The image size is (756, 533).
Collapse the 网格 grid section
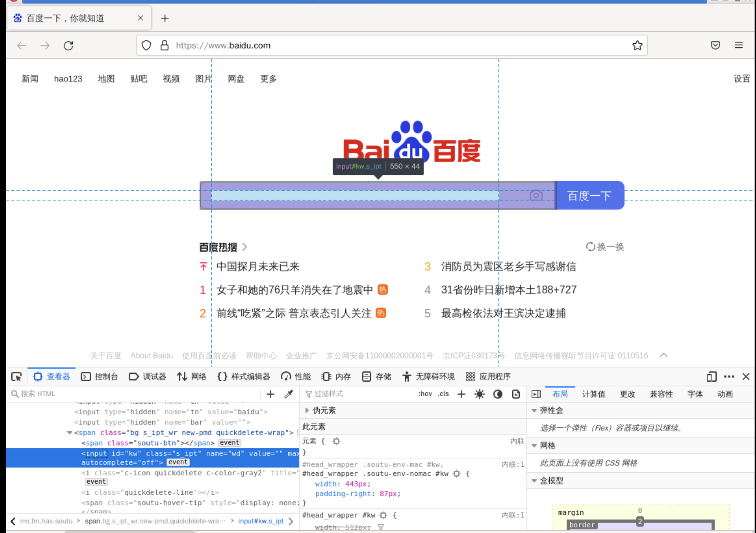534,445
